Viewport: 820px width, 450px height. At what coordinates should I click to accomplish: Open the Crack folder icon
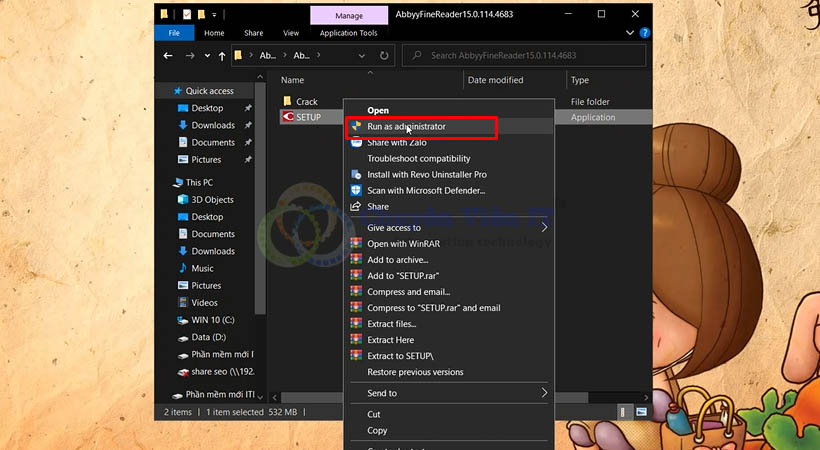[x=288, y=101]
